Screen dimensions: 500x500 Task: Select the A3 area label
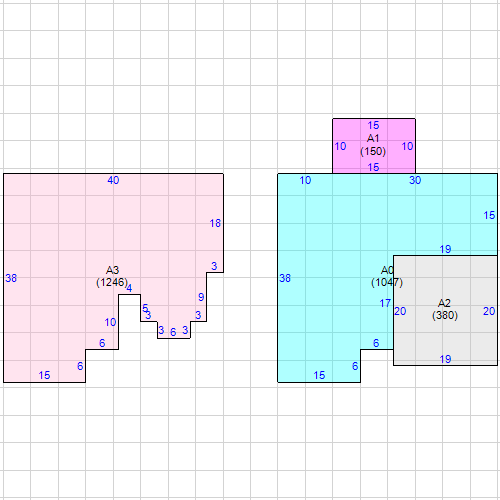tap(112, 270)
